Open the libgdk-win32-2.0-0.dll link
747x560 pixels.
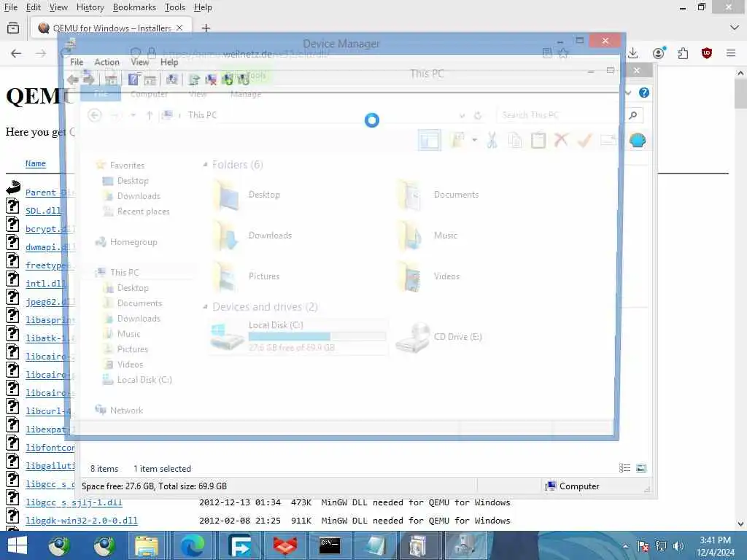82,521
